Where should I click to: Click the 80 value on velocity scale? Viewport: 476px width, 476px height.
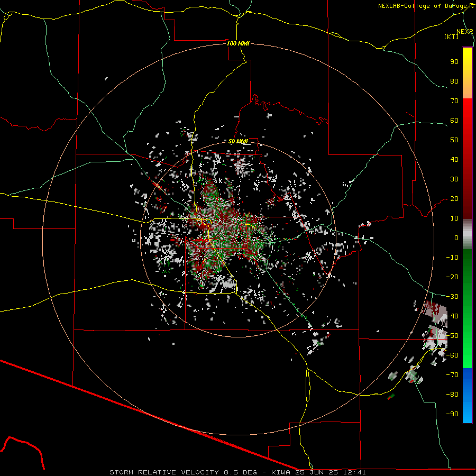coord(454,81)
